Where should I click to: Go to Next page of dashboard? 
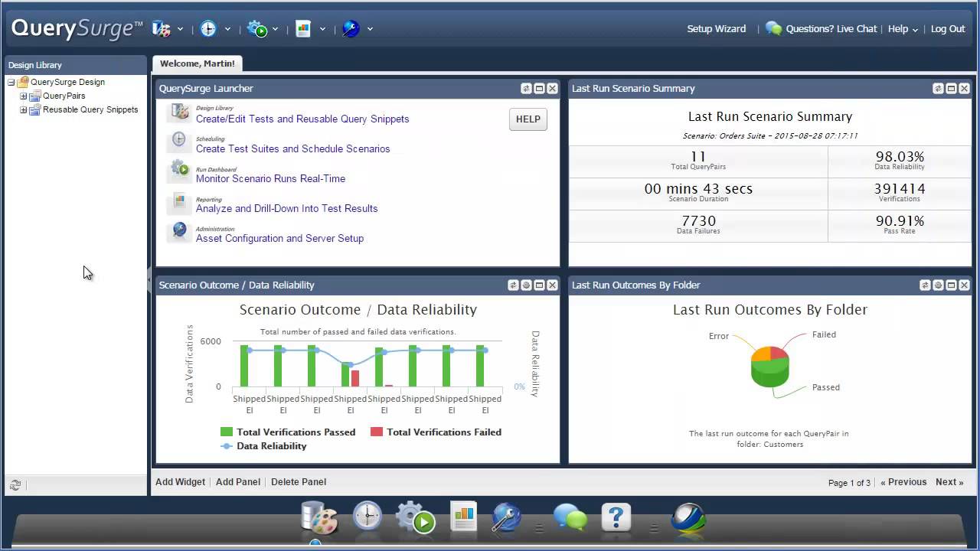click(x=949, y=482)
